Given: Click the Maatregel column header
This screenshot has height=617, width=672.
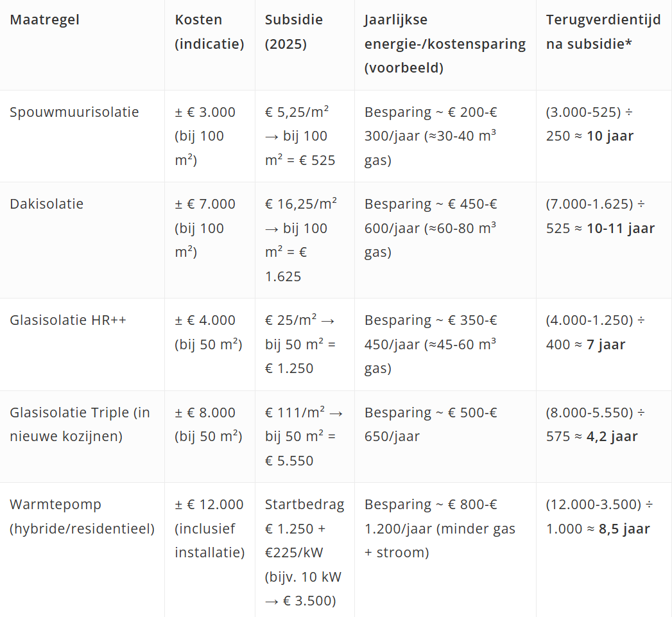Looking at the screenshot, I should point(45,20).
